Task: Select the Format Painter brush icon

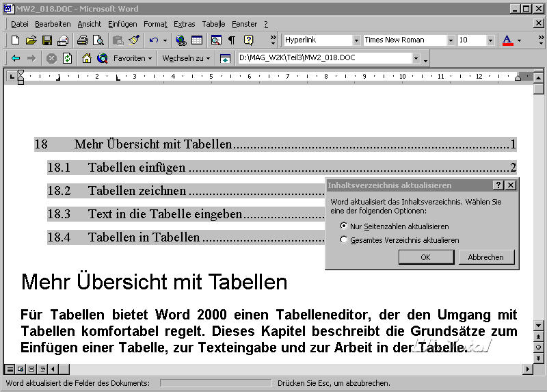Action: [x=134, y=40]
